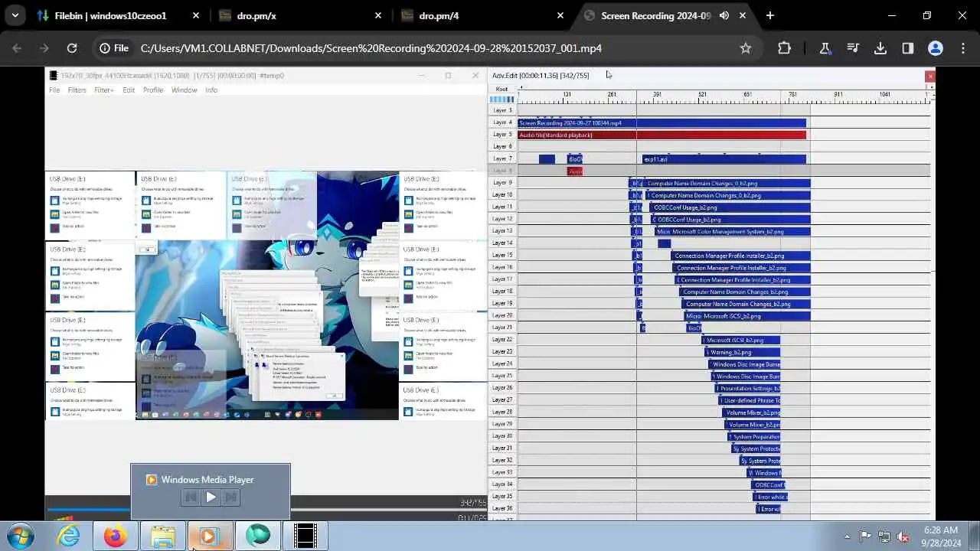Image resolution: width=980 pixels, height=551 pixels.
Task: View site info File icon in address bar
Action: click(114, 48)
